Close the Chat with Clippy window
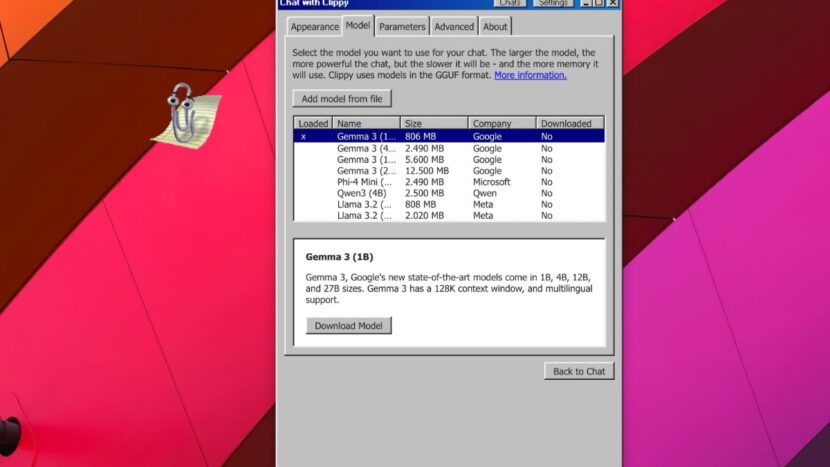 [x=612, y=3]
